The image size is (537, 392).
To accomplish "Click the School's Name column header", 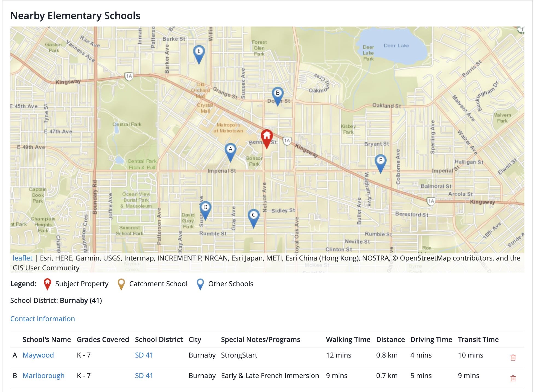I will pyautogui.click(x=46, y=340).
